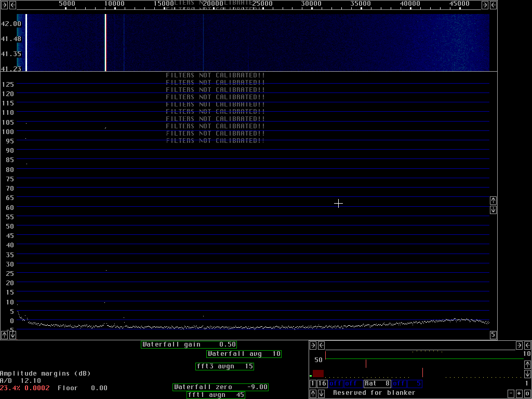Click the red '23.4%' value
The width and height of the screenshot is (532, 399).
pos(10,388)
